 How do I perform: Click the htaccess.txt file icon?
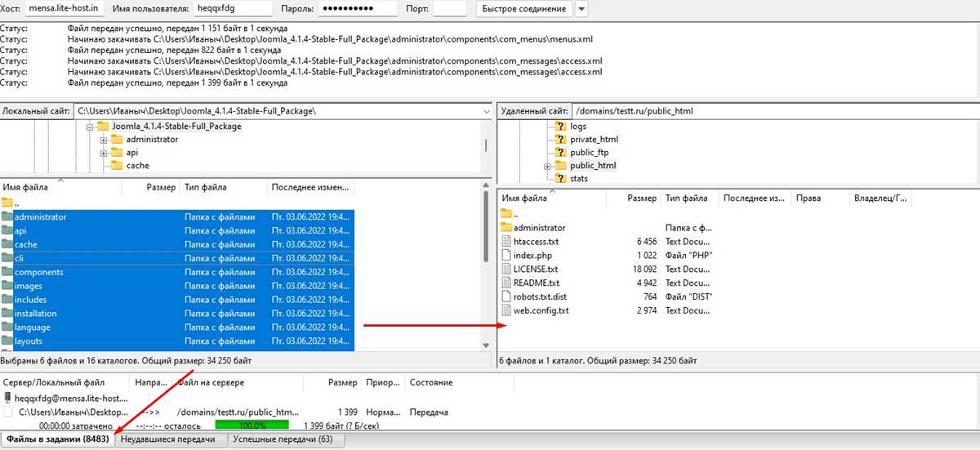506,242
